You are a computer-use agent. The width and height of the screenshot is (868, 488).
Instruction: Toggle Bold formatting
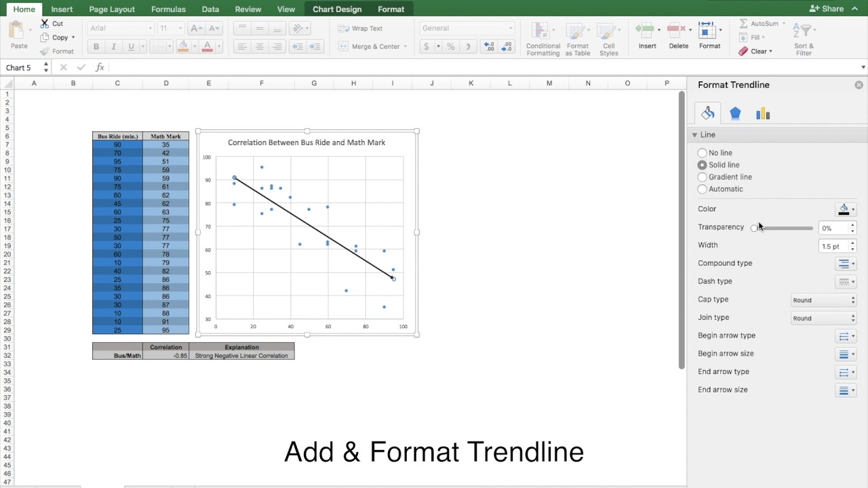tap(96, 47)
